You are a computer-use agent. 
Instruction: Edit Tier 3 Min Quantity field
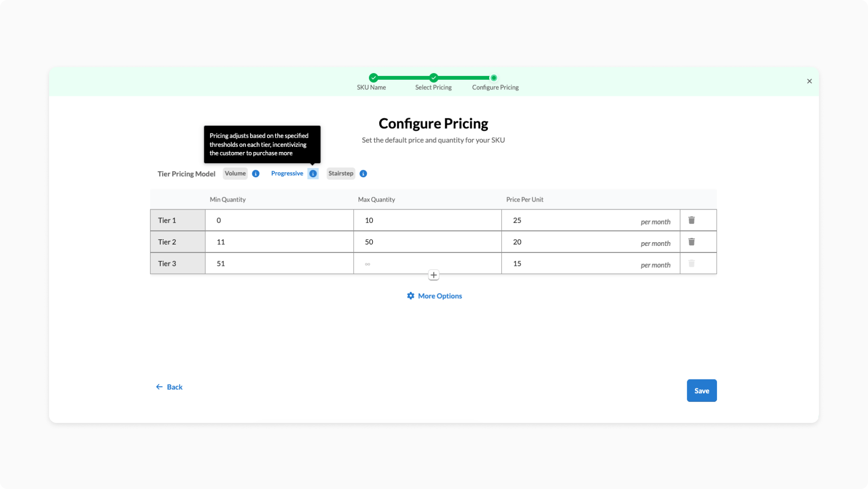(x=279, y=264)
